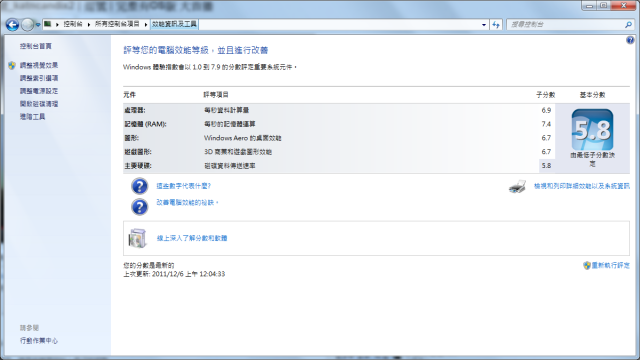
Task: Click the processor subscore 6.9
Action: 546,110
